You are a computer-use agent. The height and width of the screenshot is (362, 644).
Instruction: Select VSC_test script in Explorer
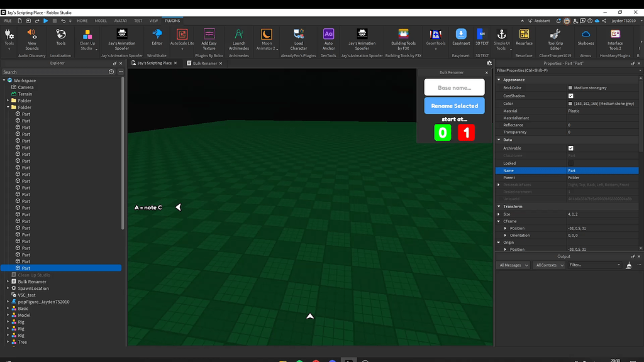click(x=26, y=295)
